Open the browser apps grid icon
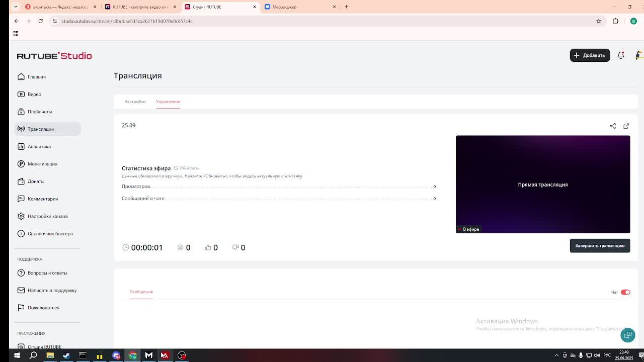This screenshot has height=362, width=644. [16, 33]
